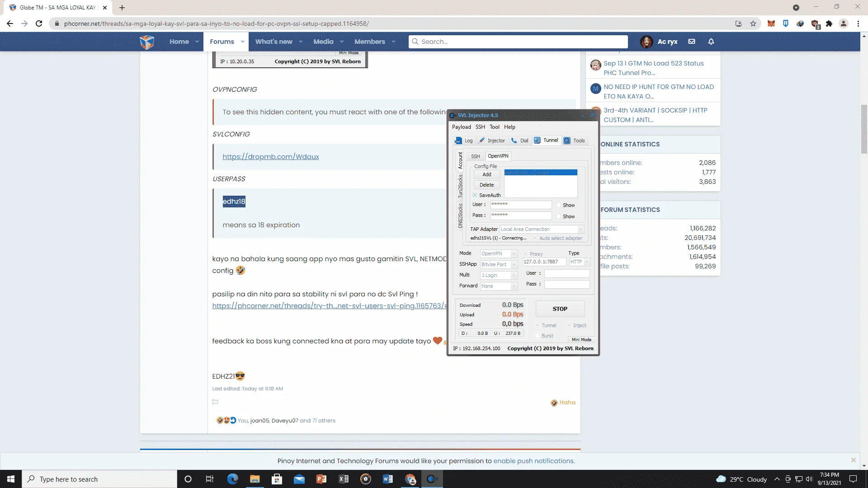Click the install app icon in address bar
This screenshot has height=488, width=868.
739,23
